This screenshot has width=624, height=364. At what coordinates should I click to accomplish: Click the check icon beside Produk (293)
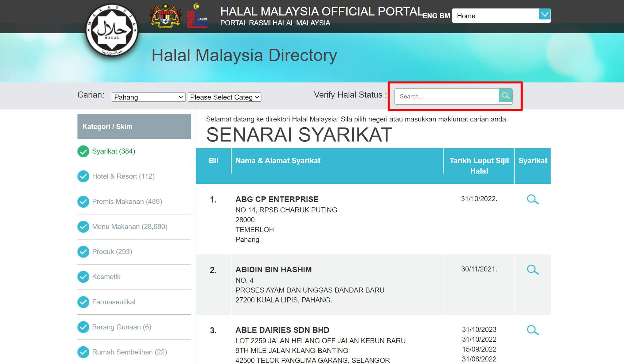83,252
